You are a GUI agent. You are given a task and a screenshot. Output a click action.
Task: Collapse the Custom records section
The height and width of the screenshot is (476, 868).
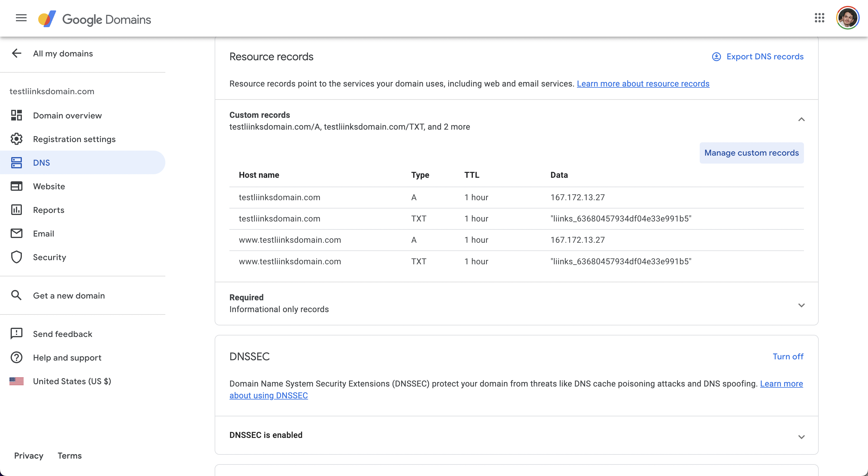[801, 120]
